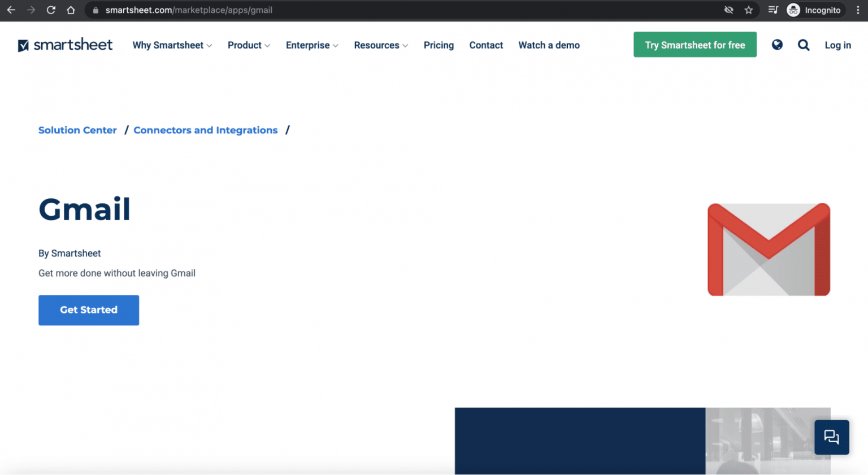Bookmark page with the star icon
The image size is (868, 475).
coord(749,10)
